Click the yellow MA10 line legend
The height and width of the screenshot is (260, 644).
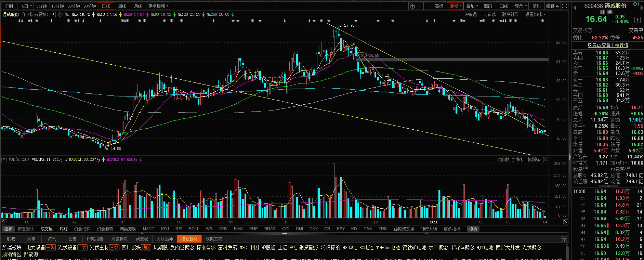click(x=107, y=14)
